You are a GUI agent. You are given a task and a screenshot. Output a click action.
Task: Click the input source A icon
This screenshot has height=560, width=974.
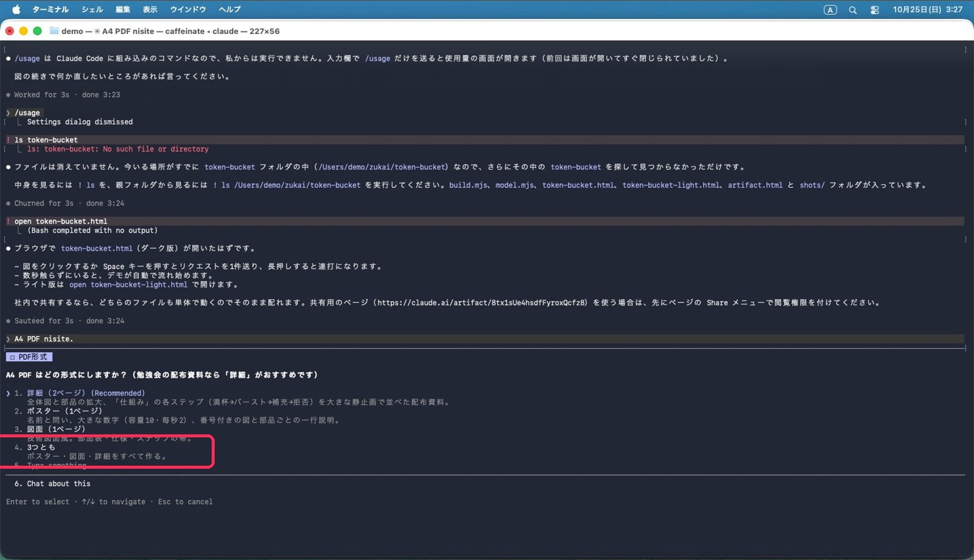pyautogui.click(x=830, y=10)
